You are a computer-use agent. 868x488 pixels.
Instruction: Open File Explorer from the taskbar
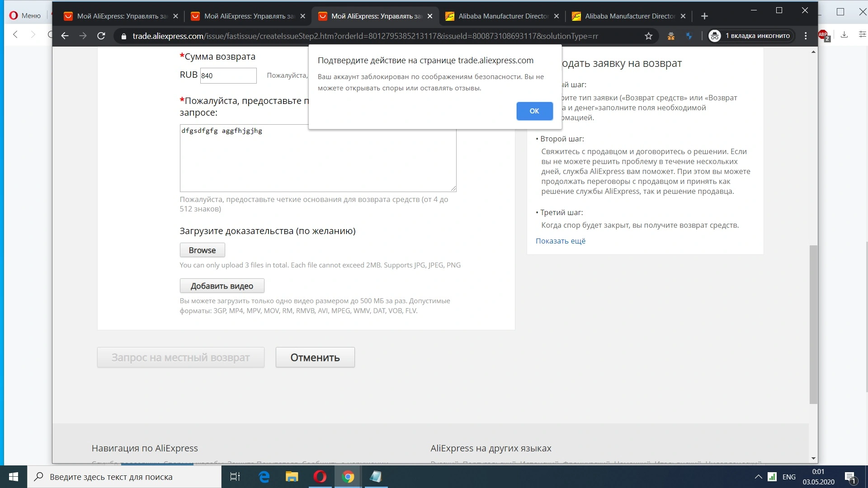click(x=292, y=477)
